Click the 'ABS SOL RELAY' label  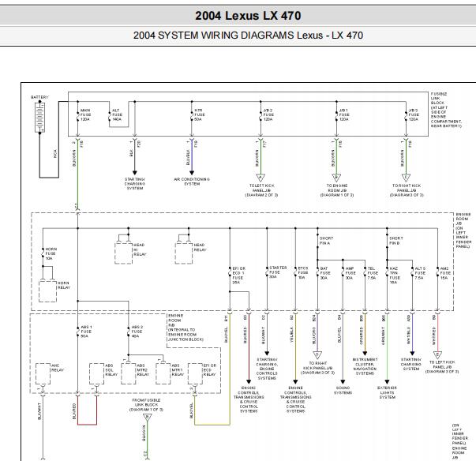tap(111, 370)
